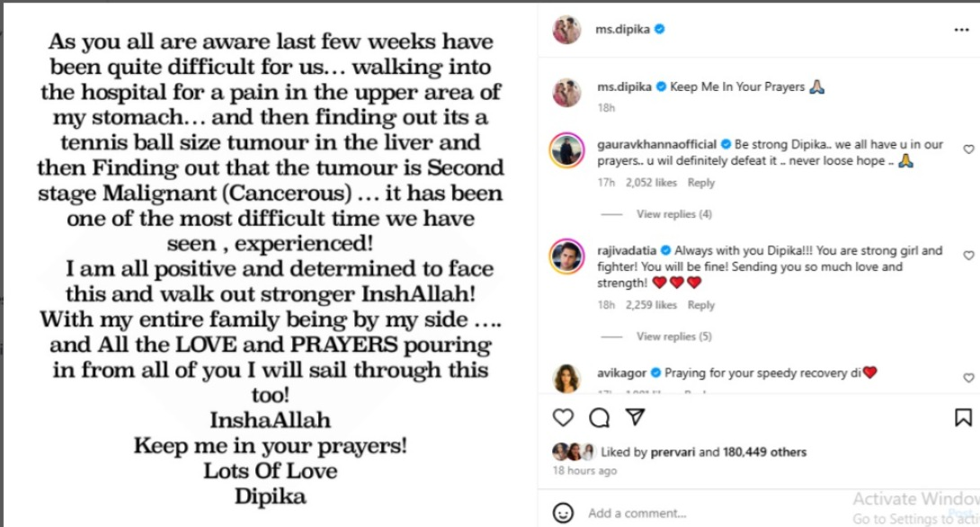The width and height of the screenshot is (980, 527).
Task: Open comments via speech bubble icon
Action: 599,417
